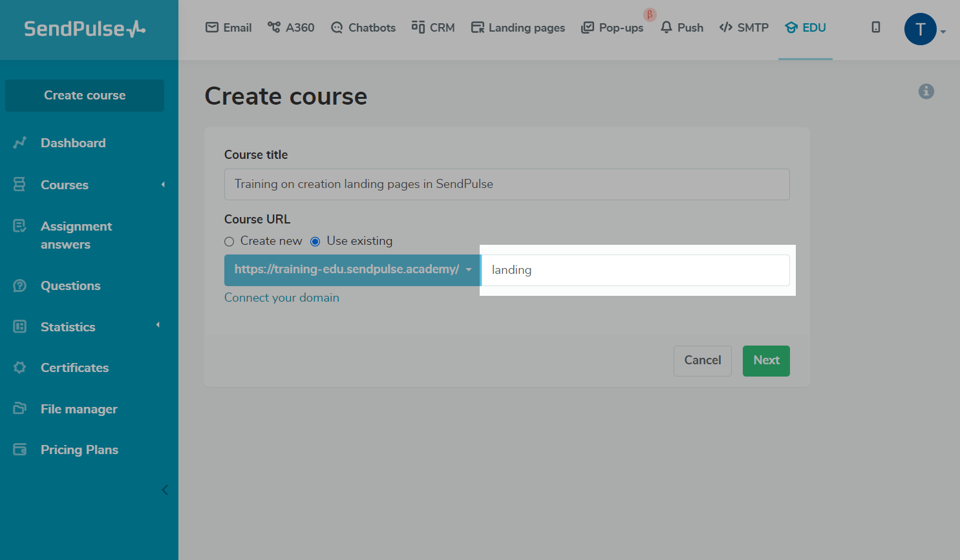Go to Pricing Plans in sidebar

[79, 450]
